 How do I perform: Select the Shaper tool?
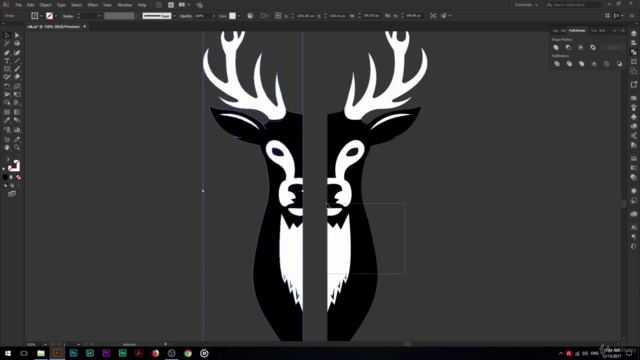(7, 77)
